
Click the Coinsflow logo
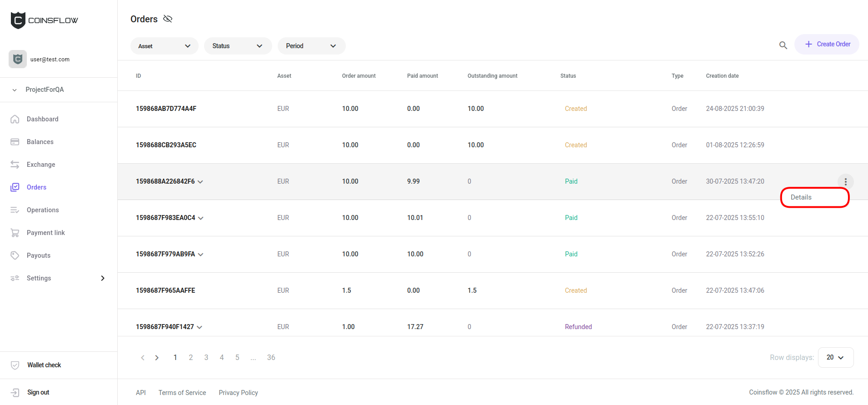(44, 20)
